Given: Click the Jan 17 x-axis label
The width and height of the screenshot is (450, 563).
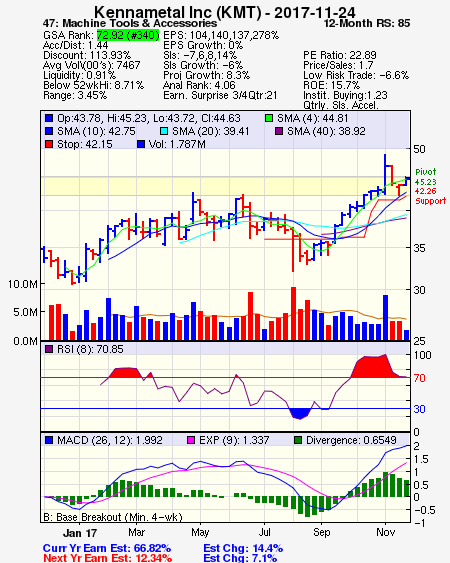Looking at the screenshot, I should (80, 533).
